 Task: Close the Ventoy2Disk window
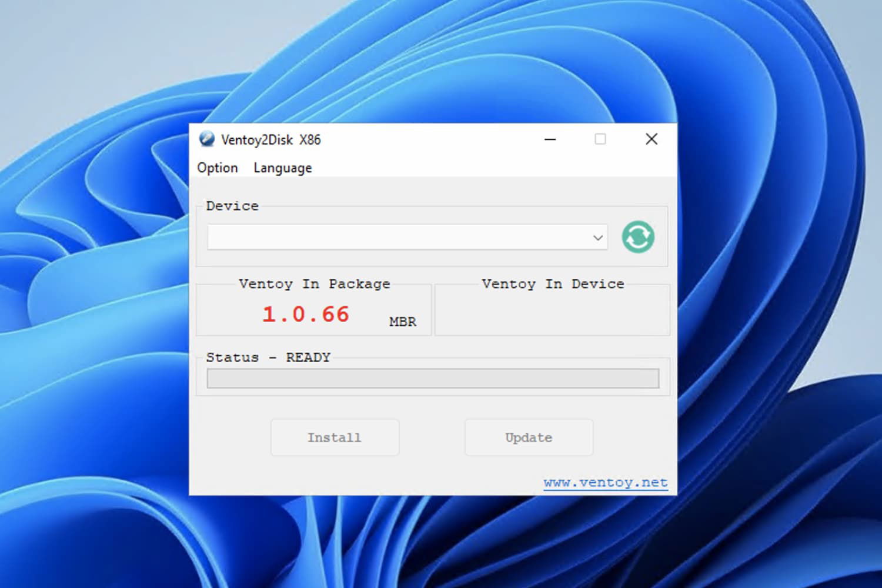tap(652, 139)
